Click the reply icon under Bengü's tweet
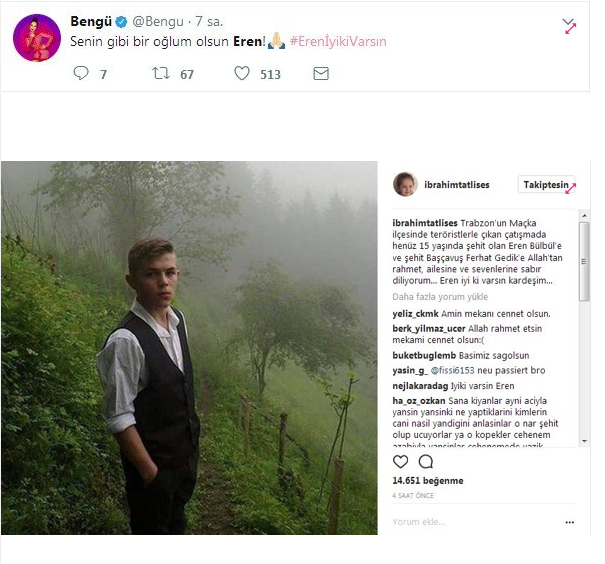This screenshot has height=564, width=605. coord(82,74)
